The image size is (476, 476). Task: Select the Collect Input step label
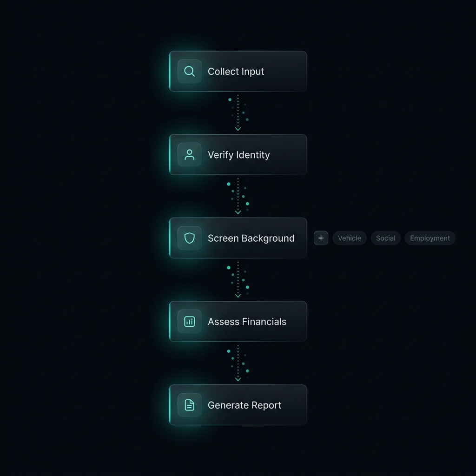(236, 72)
